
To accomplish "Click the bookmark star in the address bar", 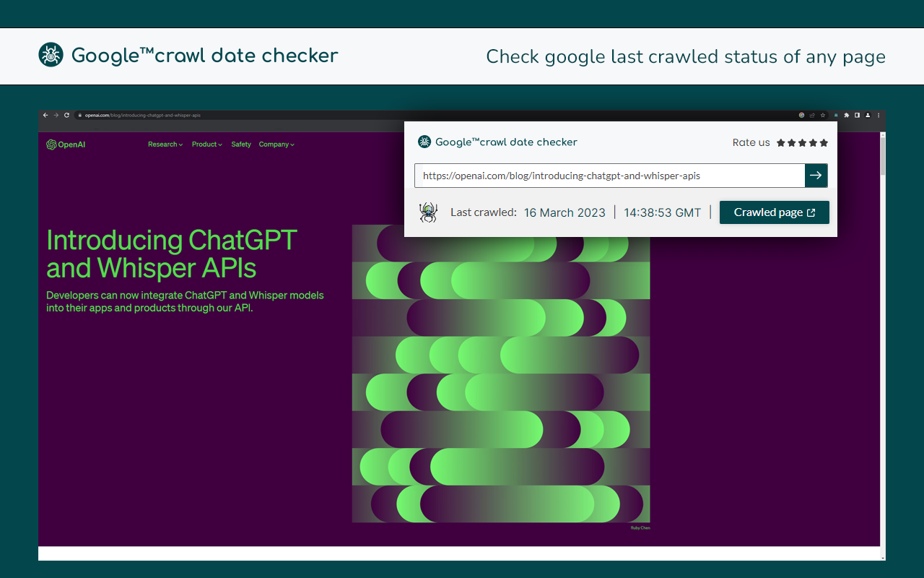I will tap(823, 115).
